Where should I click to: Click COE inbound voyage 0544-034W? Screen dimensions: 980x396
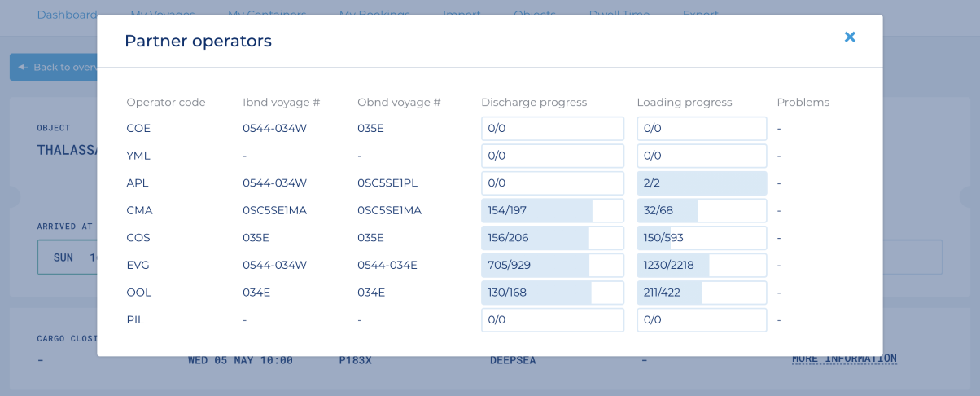click(x=274, y=129)
